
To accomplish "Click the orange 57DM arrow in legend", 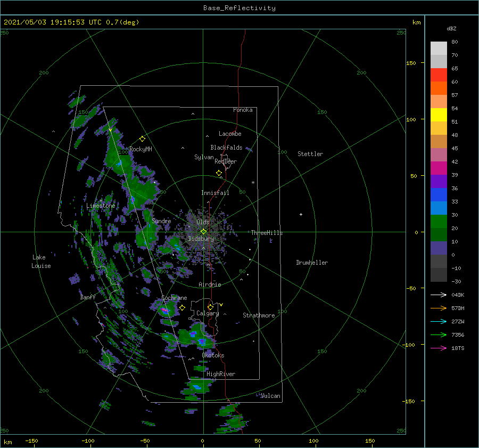I will pyautogui.click(x=439, y=308).
